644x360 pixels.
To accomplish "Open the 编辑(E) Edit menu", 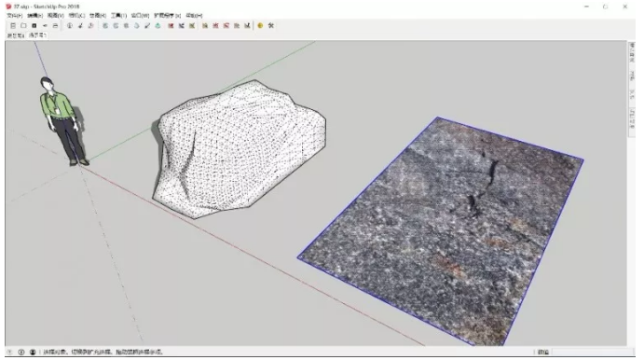I will pyautogui.click(x=34, y=16).
